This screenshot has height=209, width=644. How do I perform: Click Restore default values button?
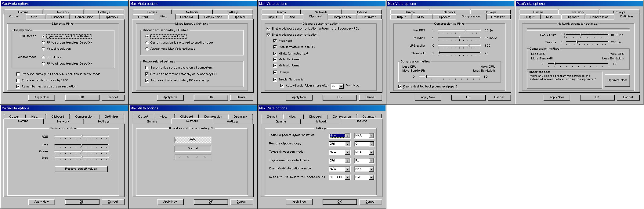point(81,169)
